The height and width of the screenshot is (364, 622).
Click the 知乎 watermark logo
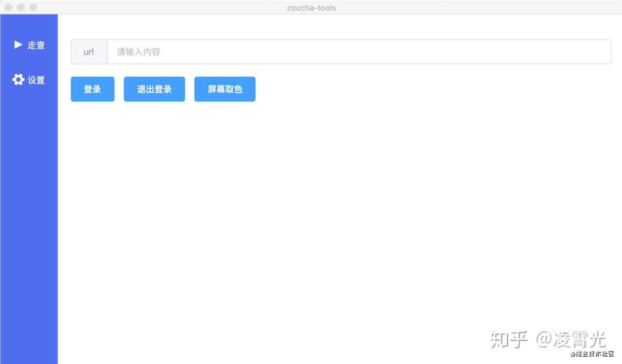509,339
